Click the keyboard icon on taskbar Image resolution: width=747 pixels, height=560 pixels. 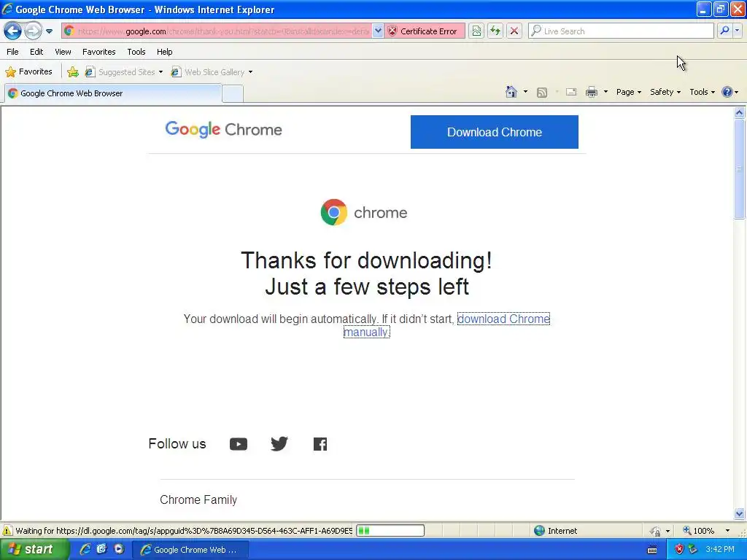pos(652,550)
